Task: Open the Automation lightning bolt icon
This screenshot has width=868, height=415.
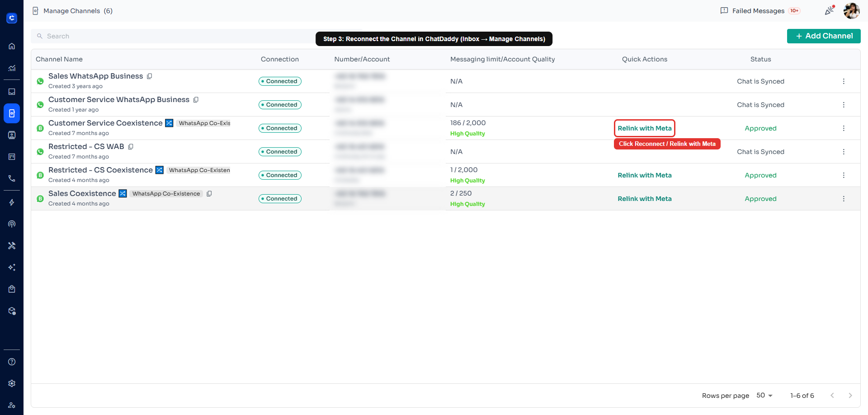Action: point(12,202)
